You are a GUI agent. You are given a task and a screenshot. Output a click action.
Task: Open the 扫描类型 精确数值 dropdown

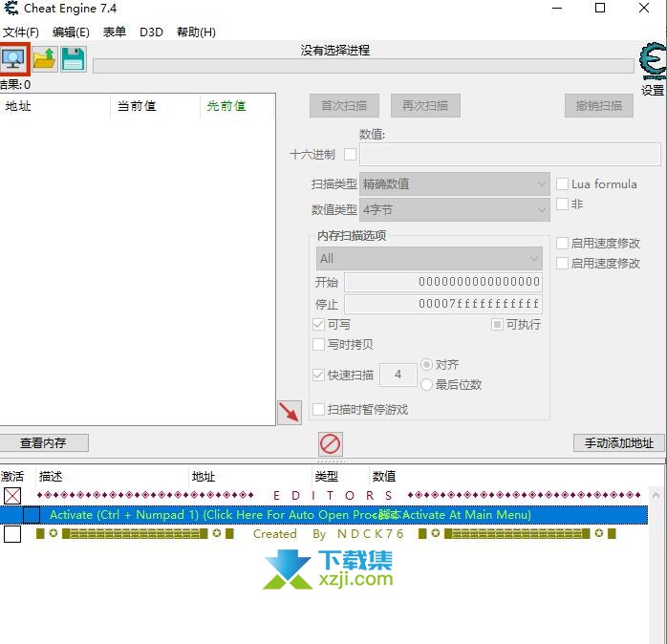454,183
